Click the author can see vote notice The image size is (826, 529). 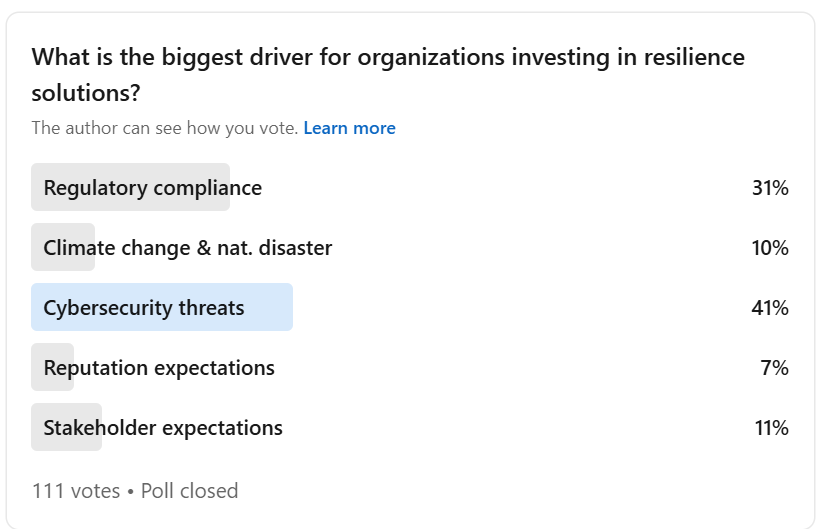point(165,128)
